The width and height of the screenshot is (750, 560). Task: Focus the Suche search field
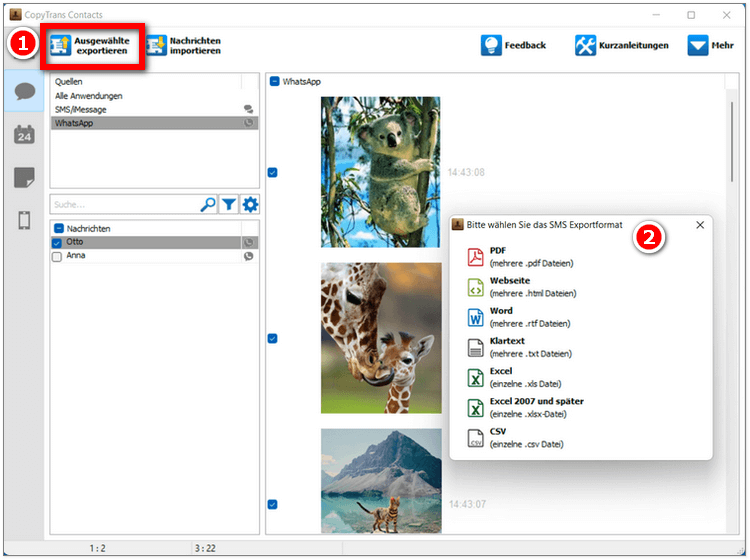pyautogui.click(x=124, y=205)
